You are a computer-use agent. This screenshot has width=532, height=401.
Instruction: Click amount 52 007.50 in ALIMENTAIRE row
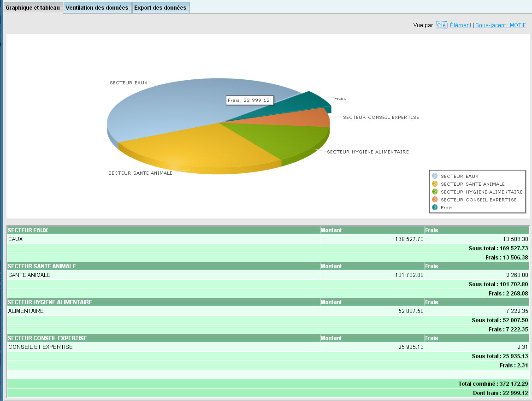click(x=411, y=311)
